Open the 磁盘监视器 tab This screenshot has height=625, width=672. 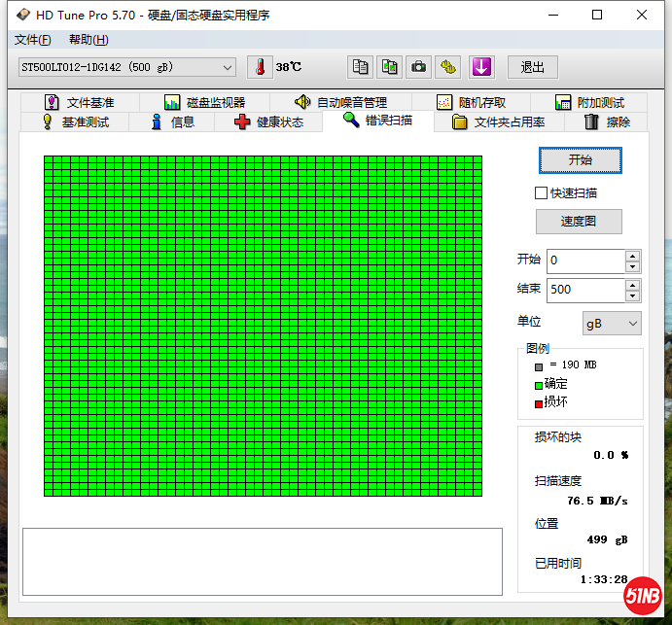click(204, 102)
